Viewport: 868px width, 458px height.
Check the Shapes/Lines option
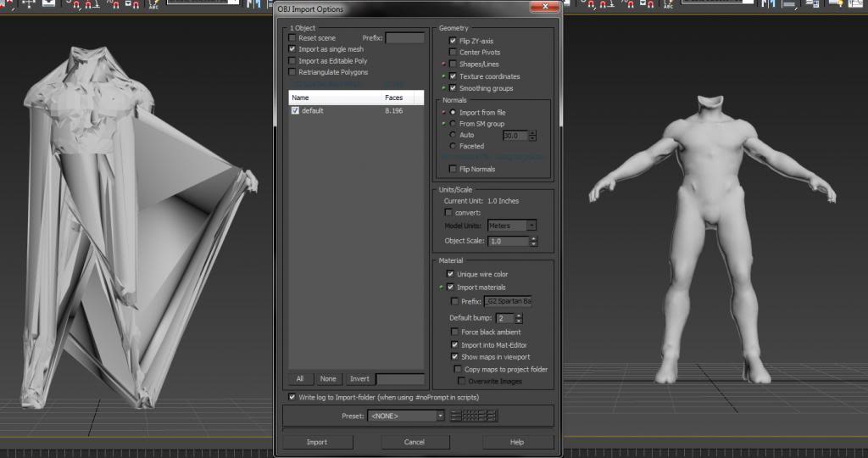[x=453, y=64]
